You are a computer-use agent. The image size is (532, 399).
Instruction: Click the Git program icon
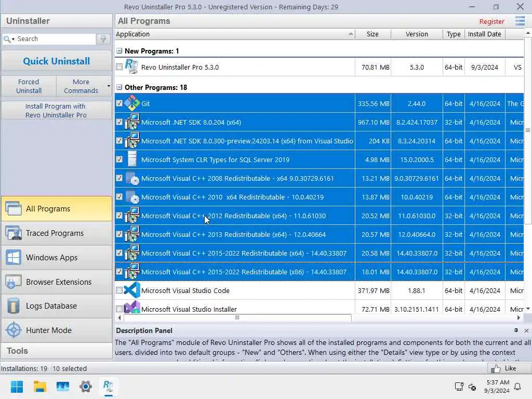[x=131, y=103]
